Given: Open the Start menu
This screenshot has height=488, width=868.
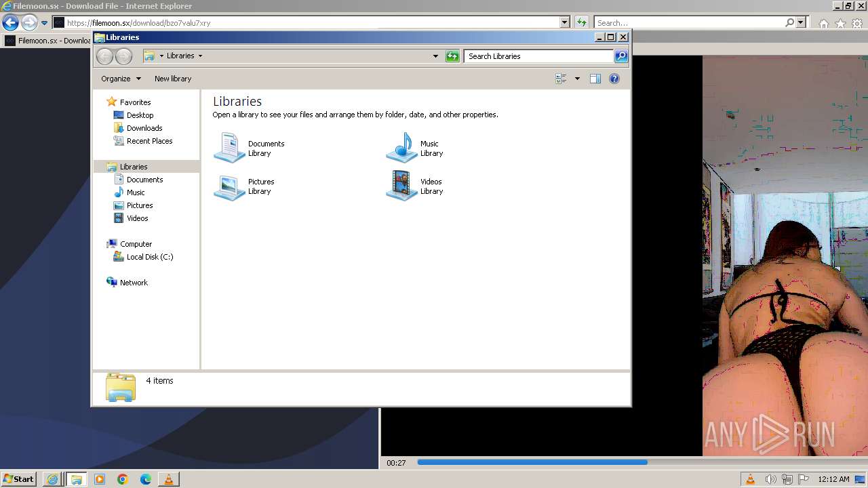Looking at the screenshot, I should [x=18, y=479].
